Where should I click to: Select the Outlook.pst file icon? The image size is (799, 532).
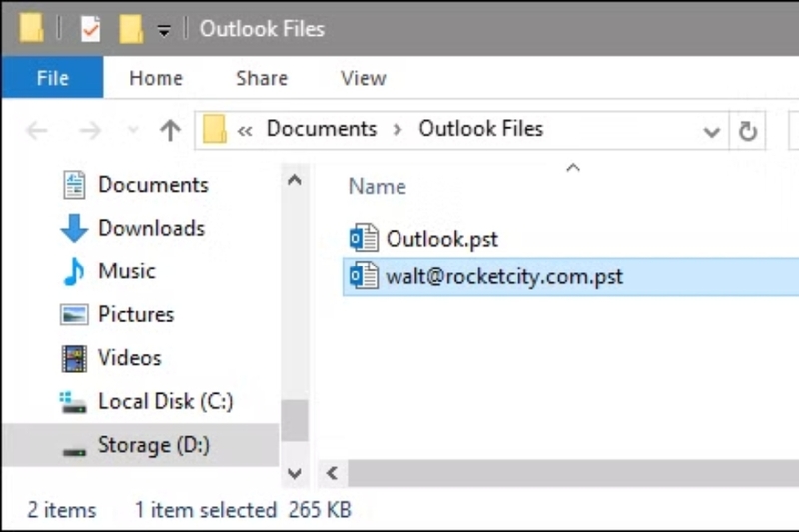363,239
